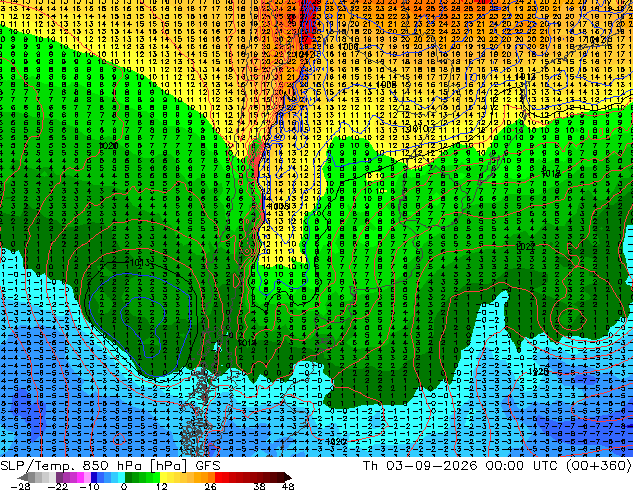Click the 1018 isobar label
The height and width of the screenshot is (490, 634).
point(551,174)
